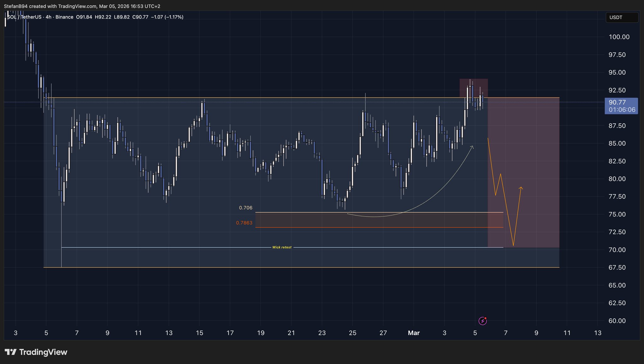Click the Mar date on time axis
644x364 pixels.
point(414,333)
